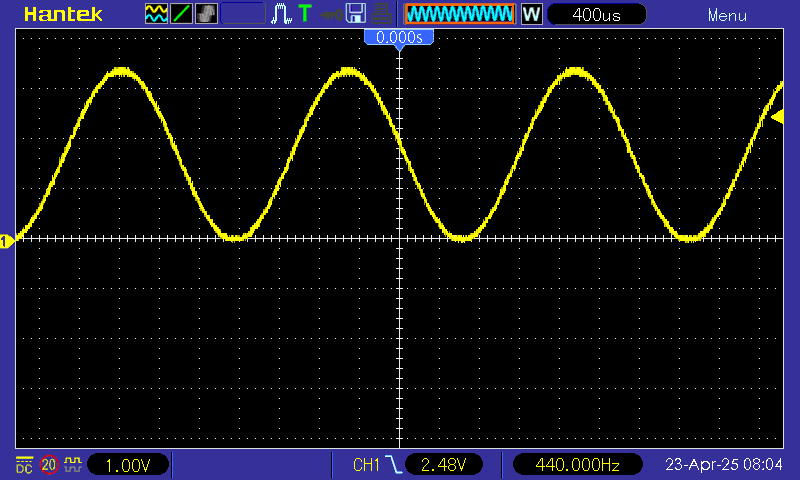Toggle the DC coupling indicator
The image size is (800, 480).
coord(23,465)
